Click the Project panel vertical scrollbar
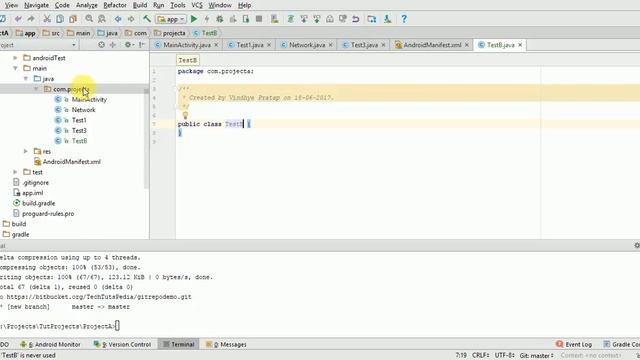This screenshot has width=640, height=360. [146, 139]
